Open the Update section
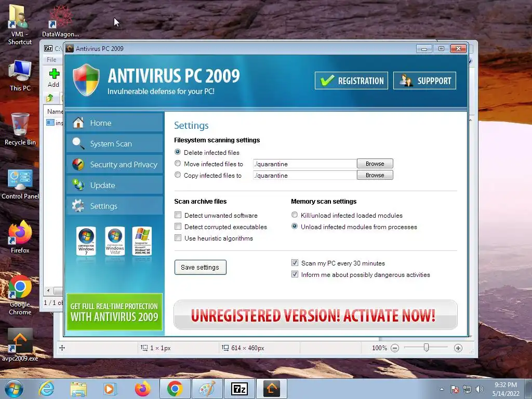This screenshot has width=532, height=399. [114, 185]
